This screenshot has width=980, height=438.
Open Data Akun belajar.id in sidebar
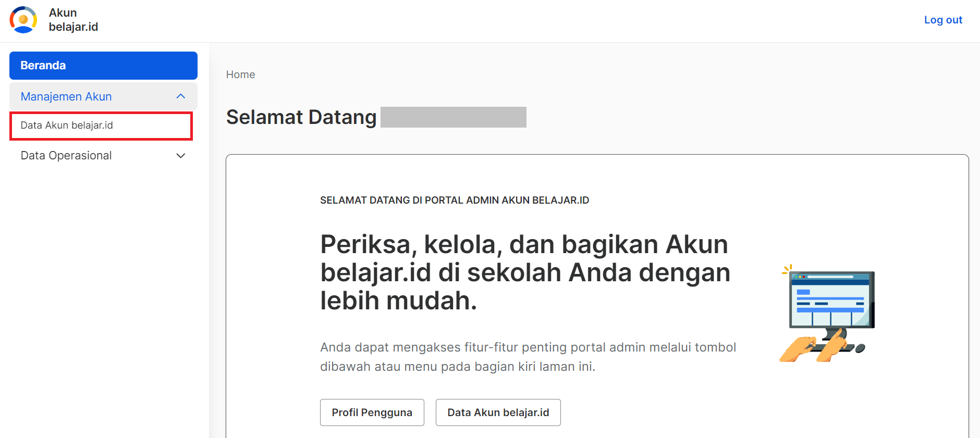pyautogui.click(x=101, y=126)
